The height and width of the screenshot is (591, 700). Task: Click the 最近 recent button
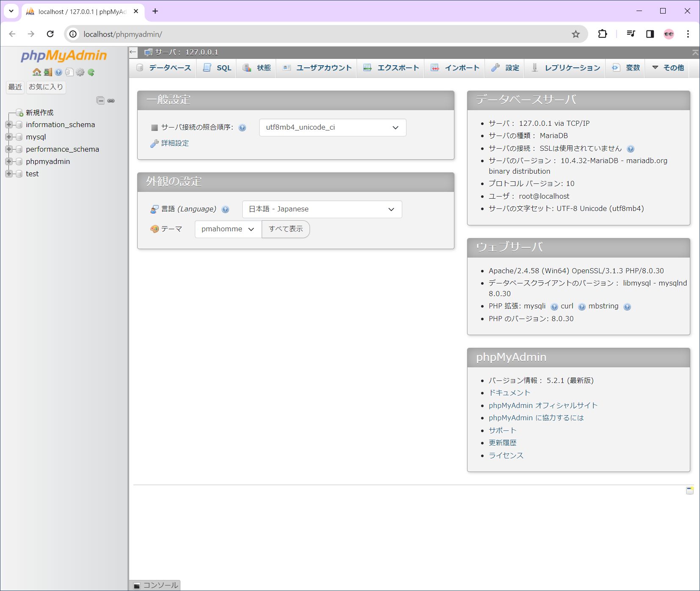(15, 87)
